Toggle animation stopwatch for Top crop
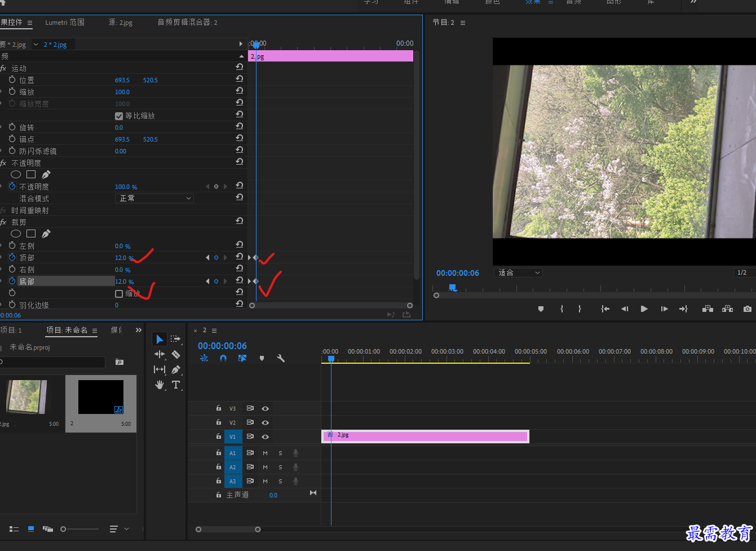 coord(12,257)
